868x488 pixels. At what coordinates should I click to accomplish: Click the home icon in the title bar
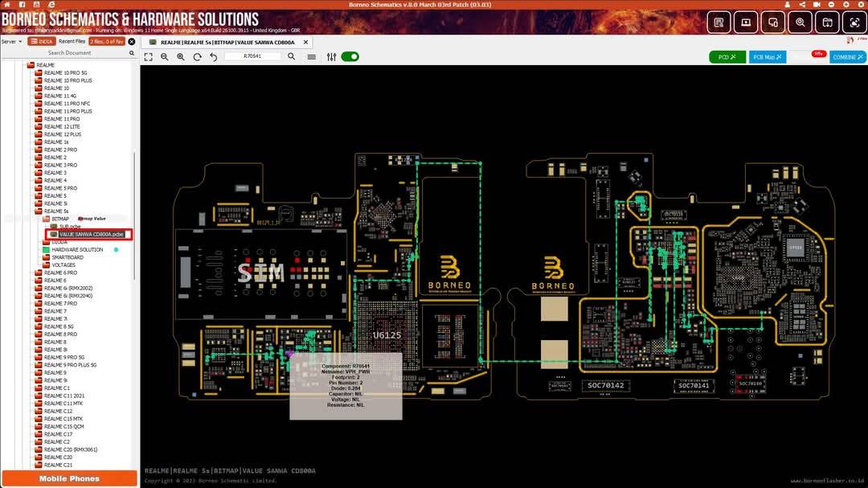(x=7, y=4)
